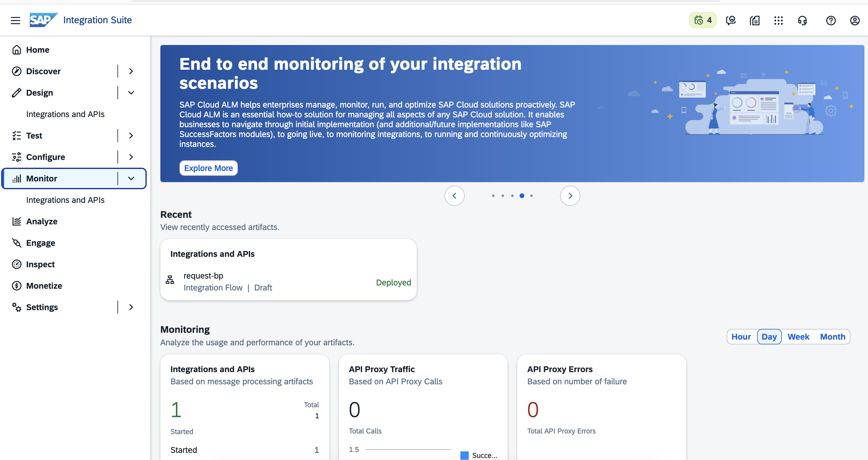Collapse the Monitor menu chevron
This screenshot has width=868, height=460.
click(x=131, y=178)
